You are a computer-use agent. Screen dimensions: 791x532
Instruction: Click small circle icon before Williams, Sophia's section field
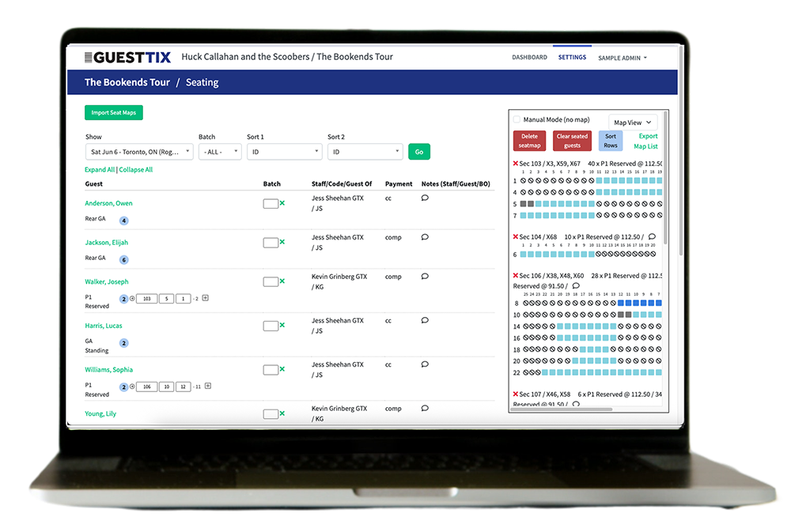pos(132,387)
